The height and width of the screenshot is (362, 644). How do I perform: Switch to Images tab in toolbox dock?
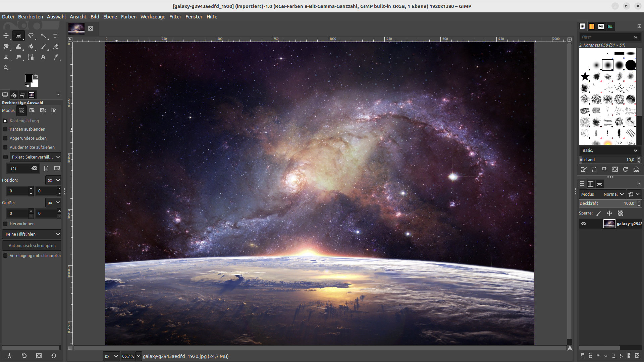pos(32,95)
